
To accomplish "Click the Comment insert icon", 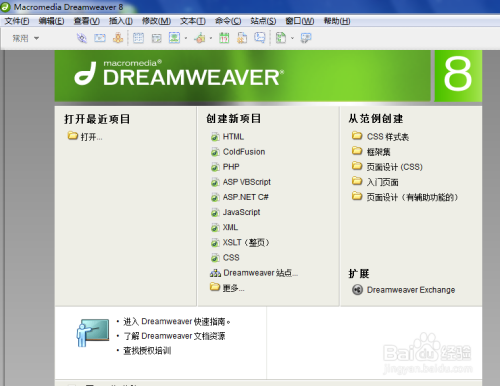I will coord(260,38).
